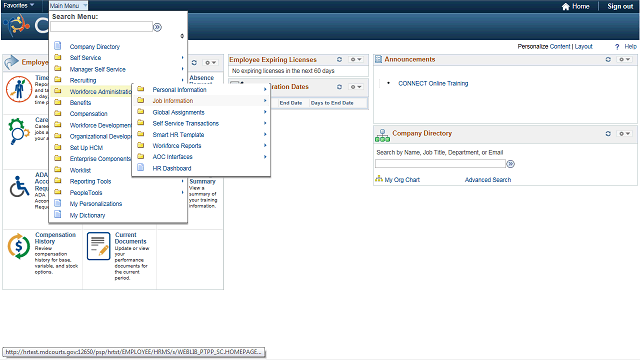Click the Recruiting folder icon
The width and height of the screenshot is (640, 360).
point(58,80)
